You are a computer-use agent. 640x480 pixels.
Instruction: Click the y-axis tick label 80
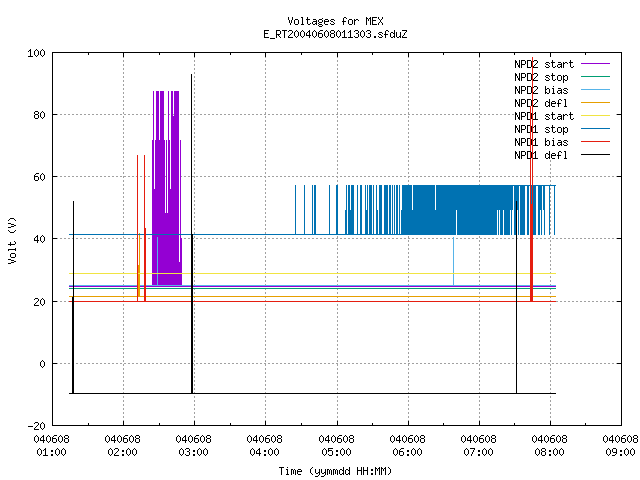pos(39,115)
